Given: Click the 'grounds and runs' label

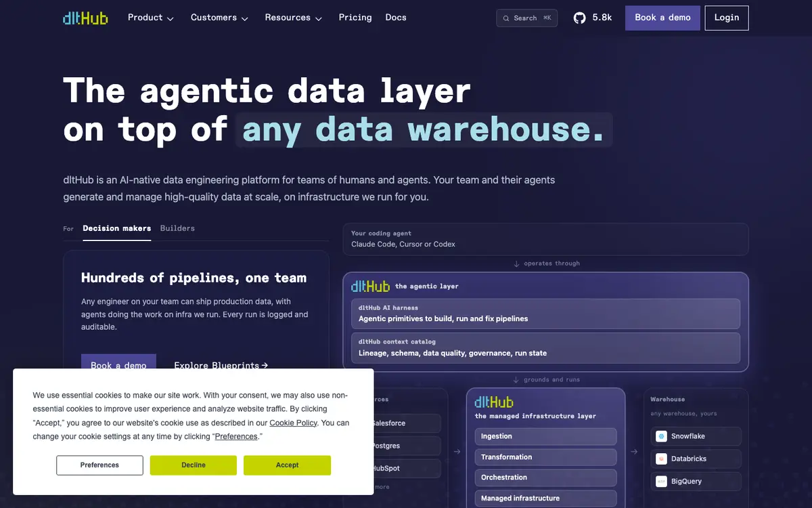Looking at the screenshot, I should coord(551,380).
